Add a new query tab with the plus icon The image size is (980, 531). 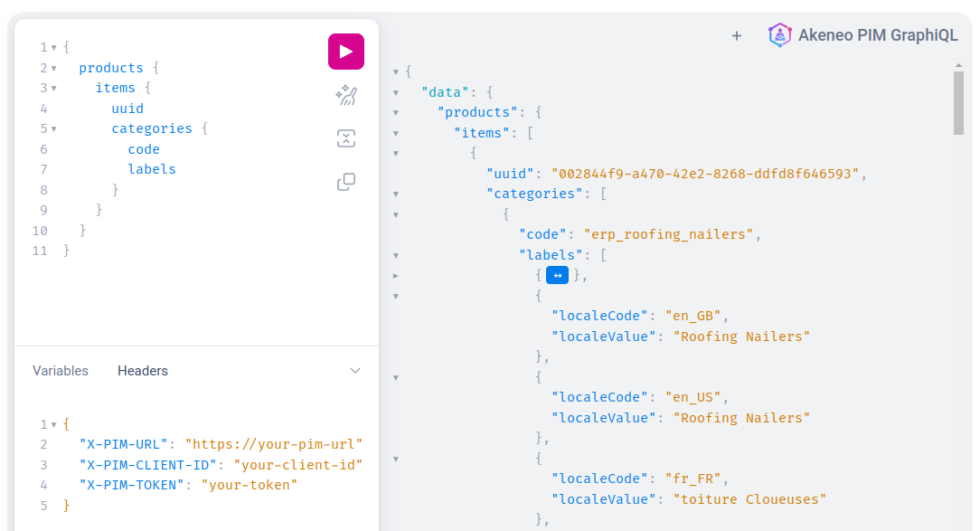click(736, 35)
